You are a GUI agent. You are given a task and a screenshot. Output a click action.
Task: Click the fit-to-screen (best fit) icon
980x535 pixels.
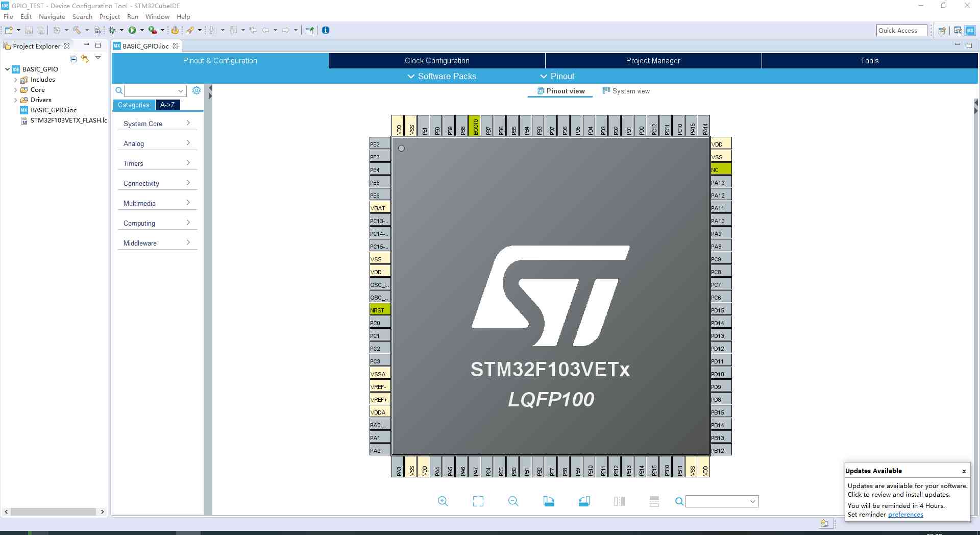(478, 501)
